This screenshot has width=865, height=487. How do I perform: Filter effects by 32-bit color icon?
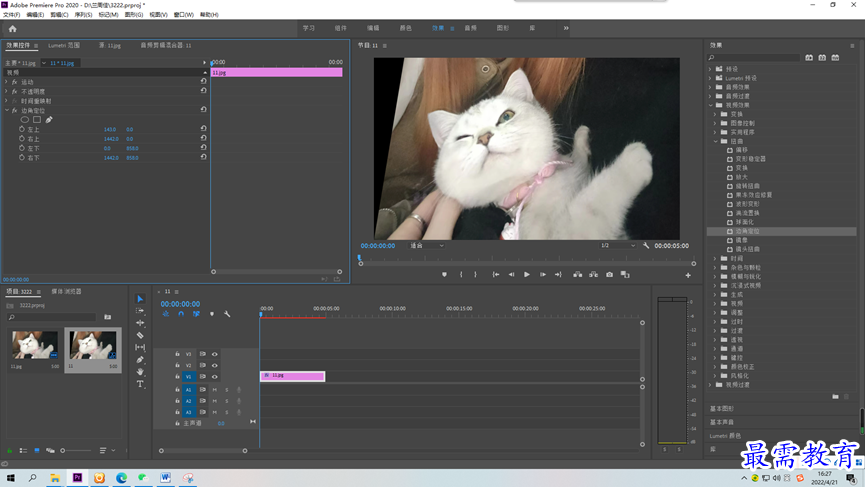pos(822,57)
